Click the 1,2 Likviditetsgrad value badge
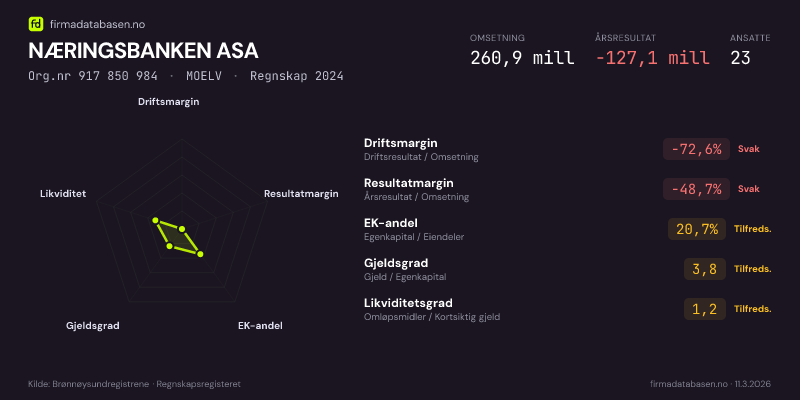800x400 pixels. [x=704, y=309]
